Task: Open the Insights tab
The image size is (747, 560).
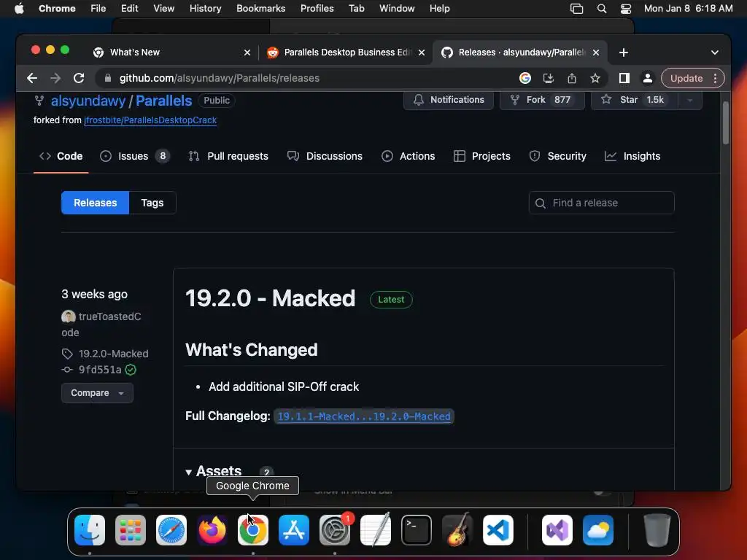Action: 632,156
